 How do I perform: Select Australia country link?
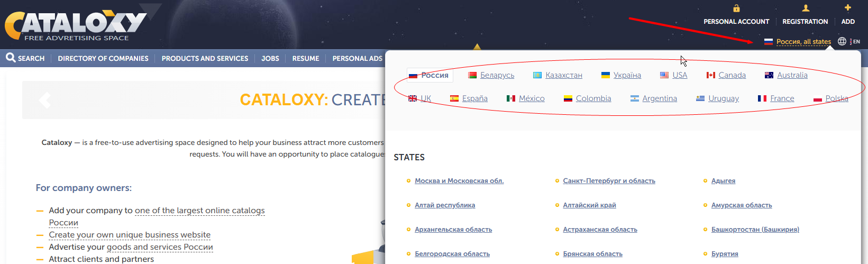792,75
